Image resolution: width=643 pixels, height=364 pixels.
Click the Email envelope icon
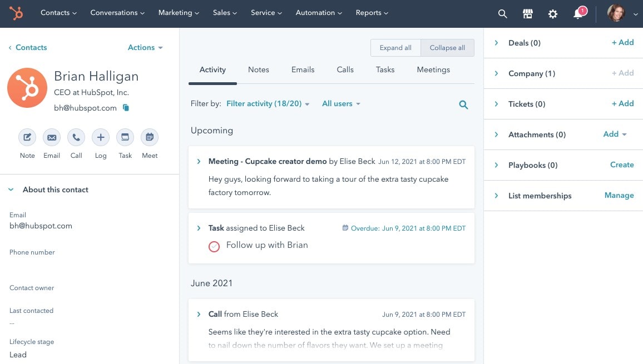(x=52, y=137)
